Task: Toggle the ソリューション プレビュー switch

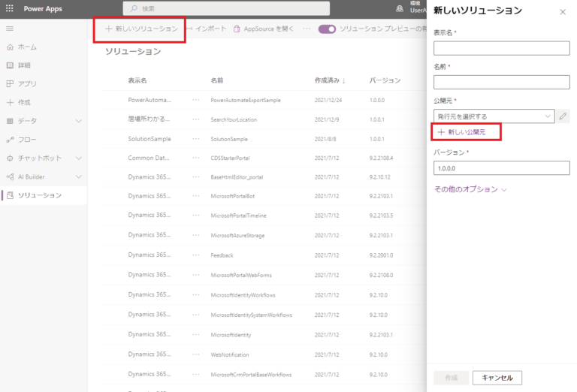Action: point(327,29)
